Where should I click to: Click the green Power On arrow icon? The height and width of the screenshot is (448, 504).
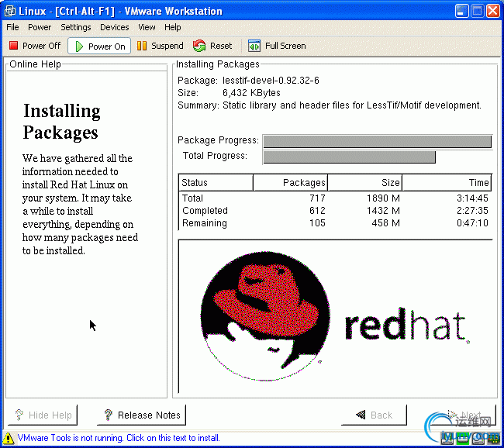(79, 47)
